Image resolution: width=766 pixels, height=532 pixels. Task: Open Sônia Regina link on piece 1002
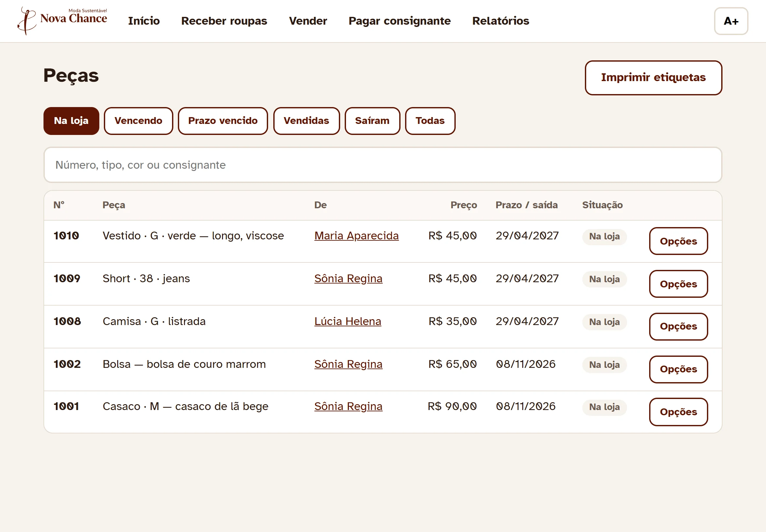tap(349, 364)
